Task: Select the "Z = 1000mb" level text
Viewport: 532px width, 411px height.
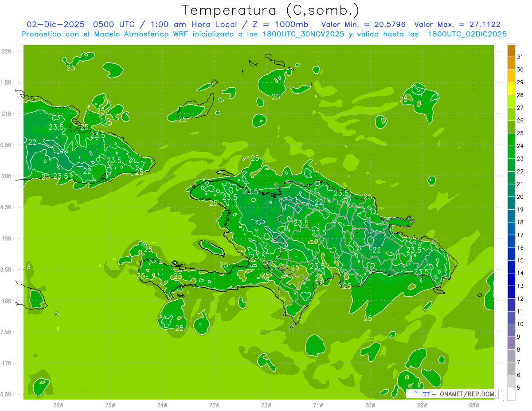Action: [x=280, y=24]
